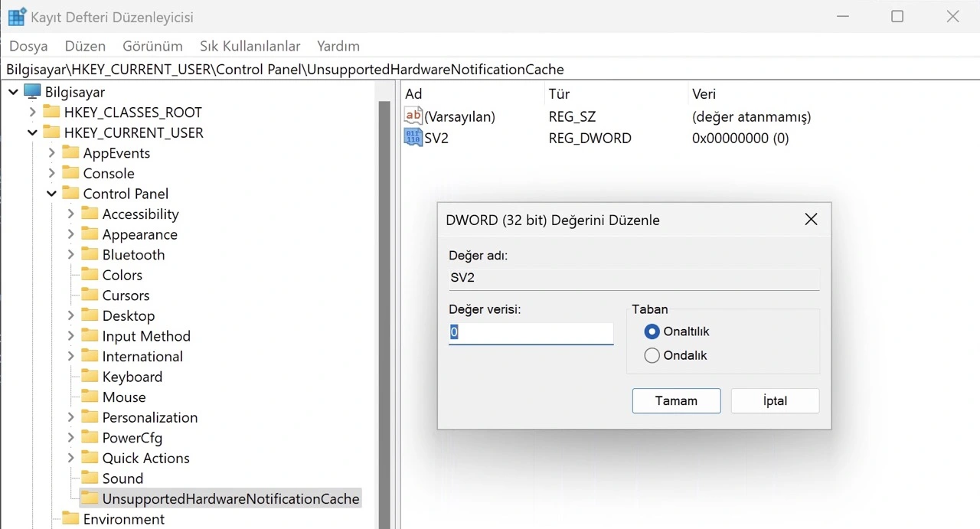Image resolution: width=980 pixels, height=529 pixels.
Task: Click the Environment folder icon
Action: click(70, 519)
